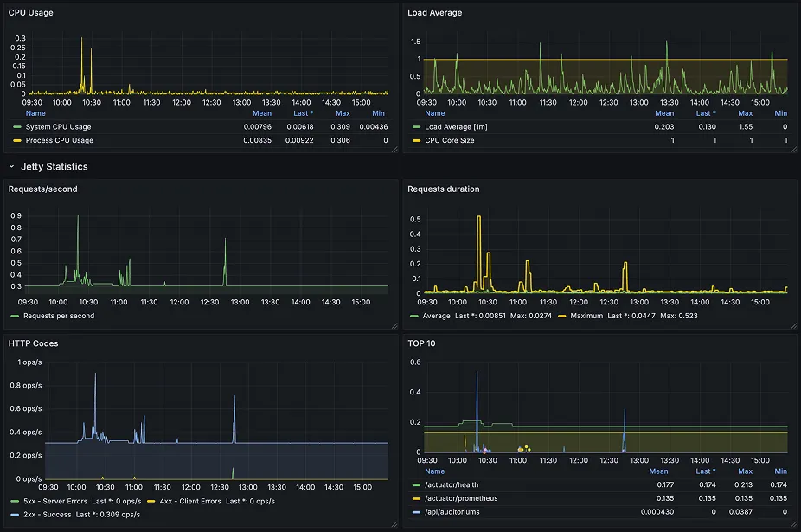Click Process CPU Usage yellow series swatch
Screen dimensions: 801x532
pyautogui.click(x=17, y=140)
